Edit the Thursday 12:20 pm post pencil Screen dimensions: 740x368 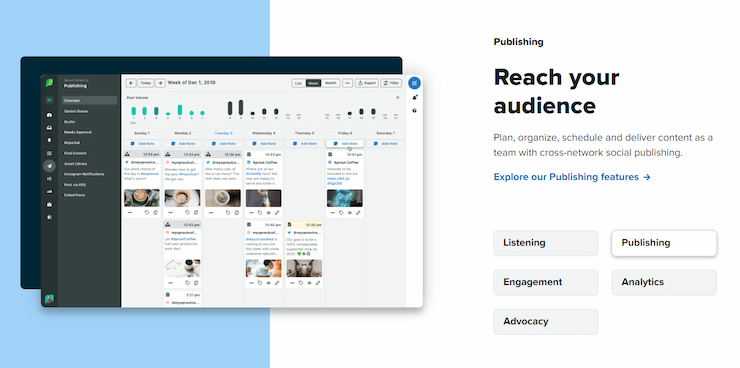[318, 283]
